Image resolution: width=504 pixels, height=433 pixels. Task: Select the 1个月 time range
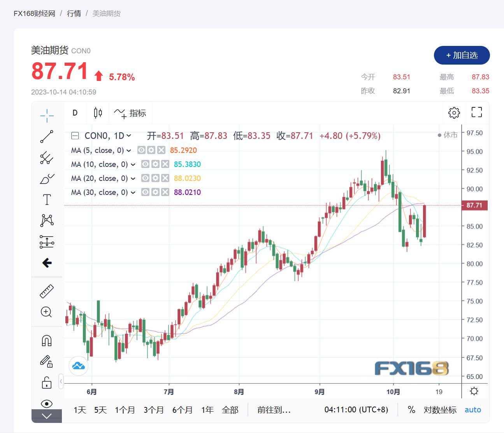tap(125, 410)
